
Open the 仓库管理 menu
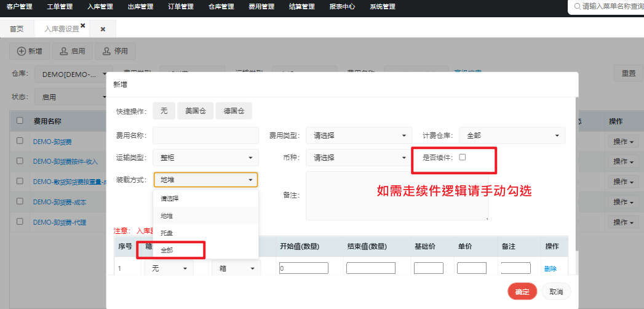click(221, 7)
